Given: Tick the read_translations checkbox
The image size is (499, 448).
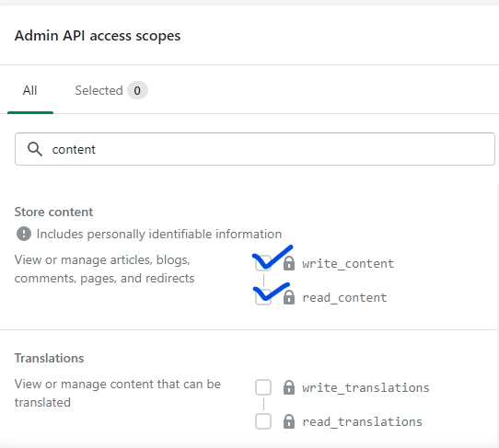Looking at the screenshot, I should [x=263, y=421].
